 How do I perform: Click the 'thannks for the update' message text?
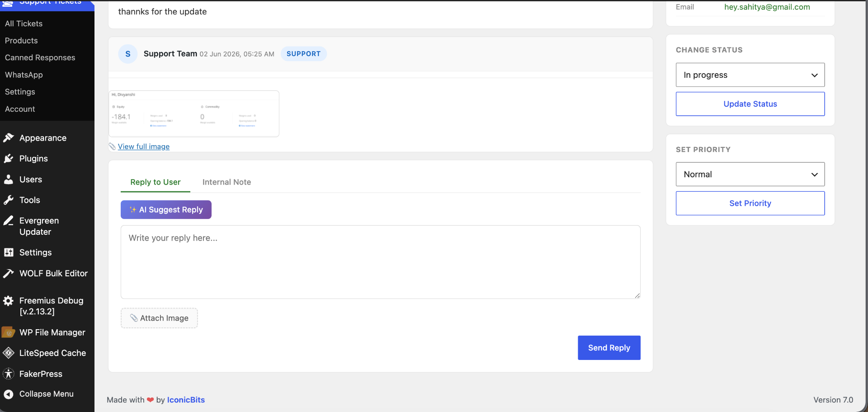point(162,12)
